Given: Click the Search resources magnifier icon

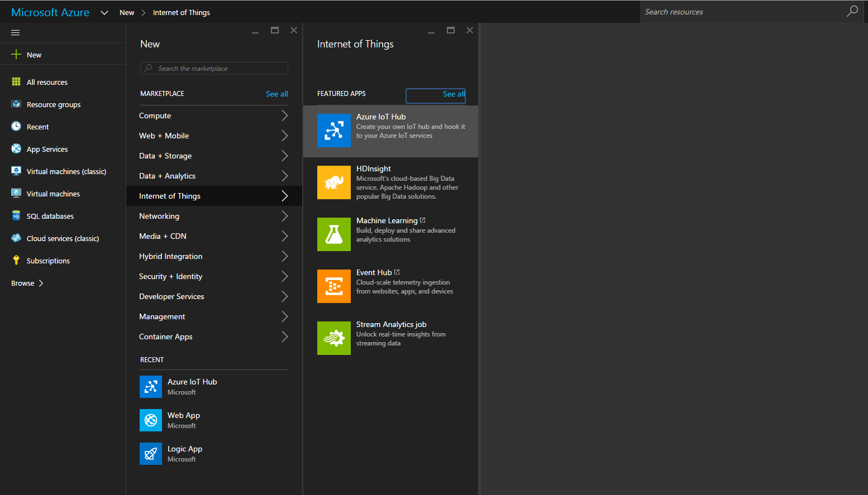Looking at the screenshot, I should point(852,11).
